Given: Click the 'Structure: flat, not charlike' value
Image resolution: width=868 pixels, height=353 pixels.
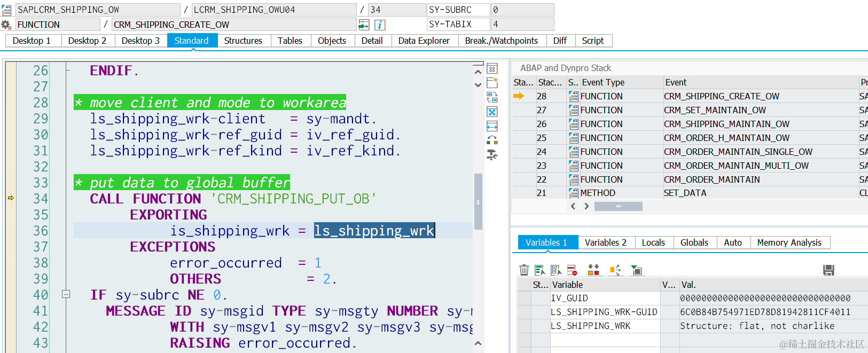Looking at the screenshot, I should point(757,326).
